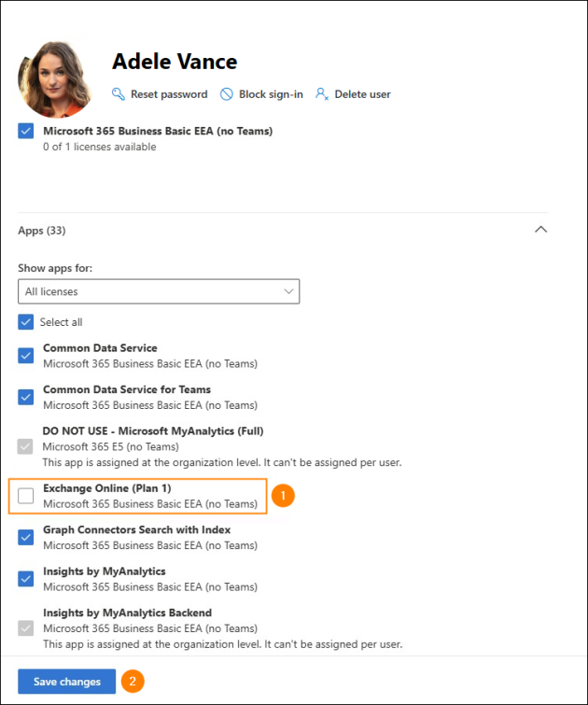Toggle the Select all checkbox
This screenshot has height=705, width=588.
click(x=25, y=322)
